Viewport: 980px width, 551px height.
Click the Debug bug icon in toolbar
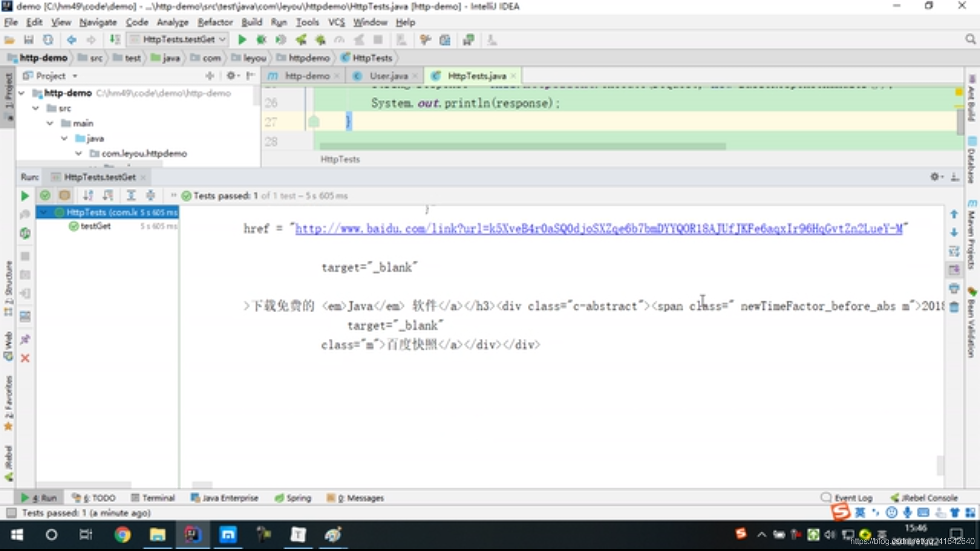pos(261,40)
